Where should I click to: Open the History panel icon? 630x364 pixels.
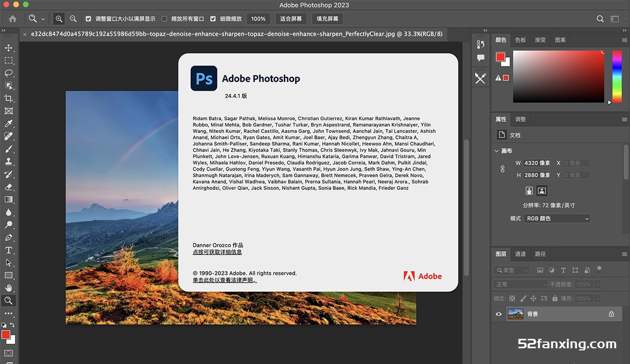tap(480, 44)
